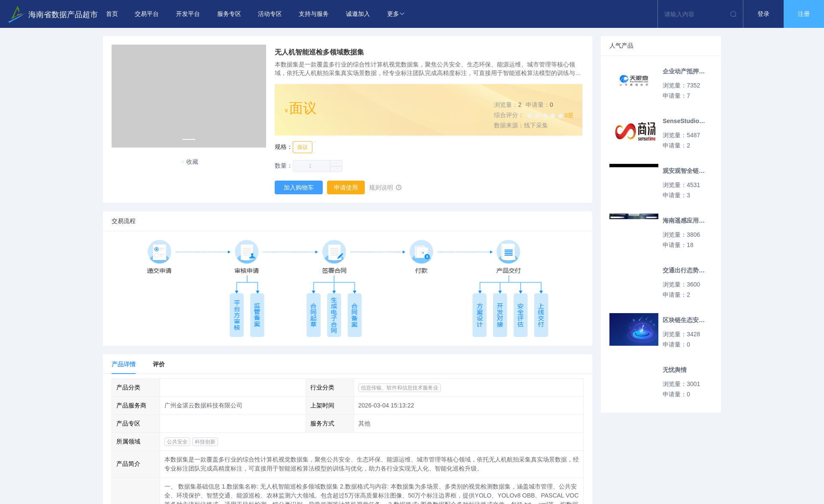
Task: Switch to the 产品详情 tab
Action: tap(124, 364)
